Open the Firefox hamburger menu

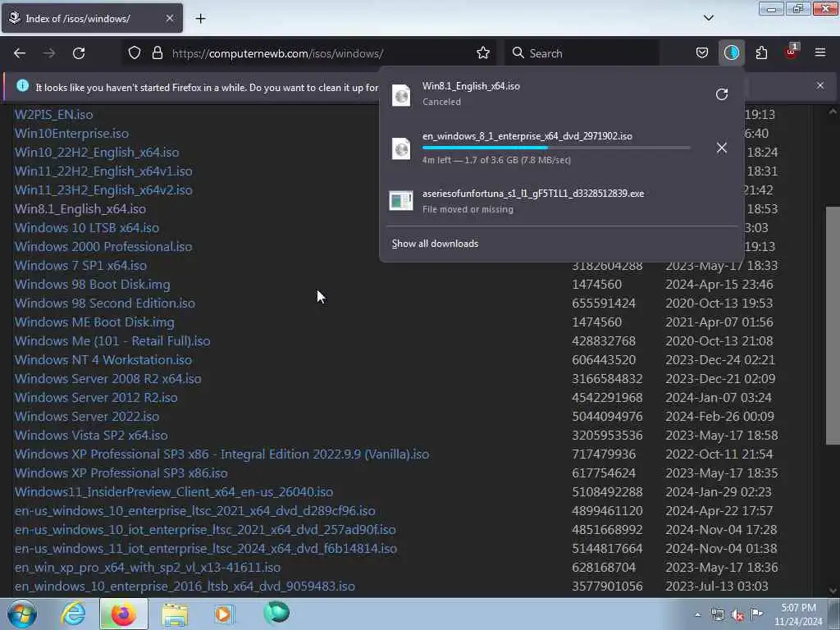pos(820,53)
